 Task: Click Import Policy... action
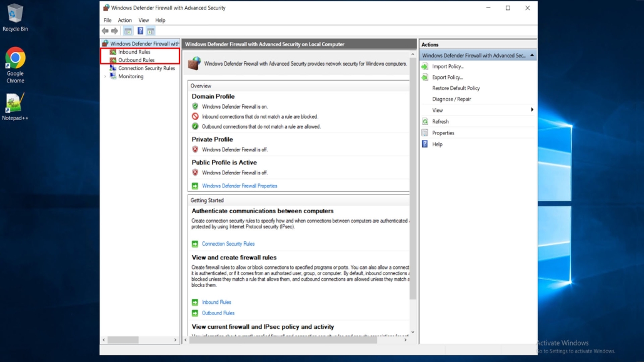pyautogui.click(x=448, y=66)
